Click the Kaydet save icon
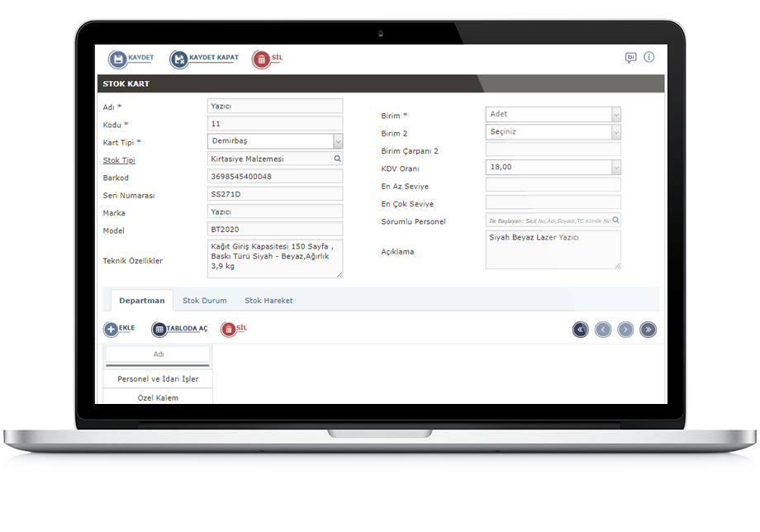Screen dimensions: 760x532 click(x=118, y=59)
